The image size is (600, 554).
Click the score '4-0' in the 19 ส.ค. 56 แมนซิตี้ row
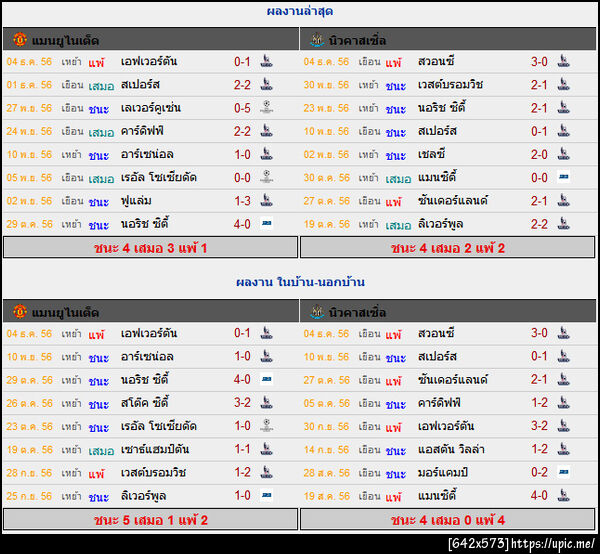tap(539, 495)
